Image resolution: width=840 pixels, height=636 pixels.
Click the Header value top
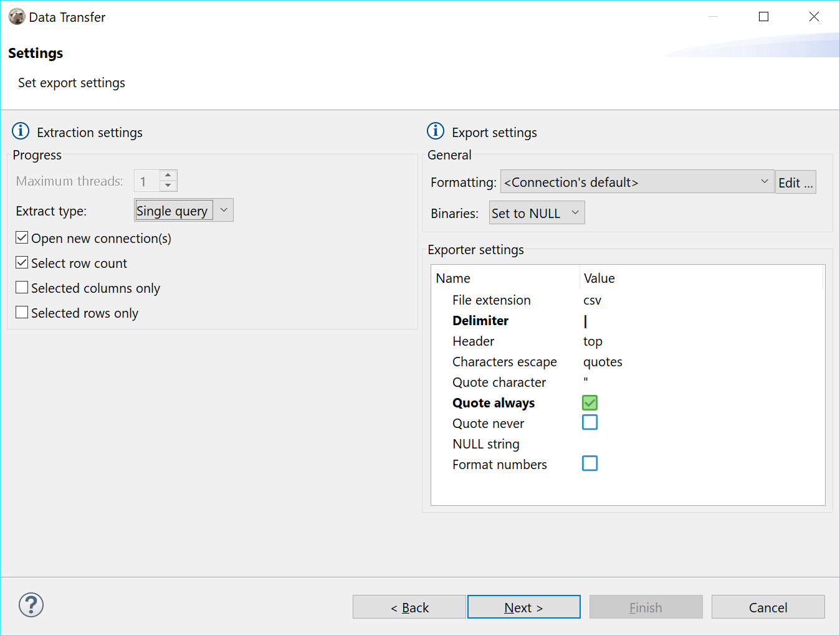593,341
